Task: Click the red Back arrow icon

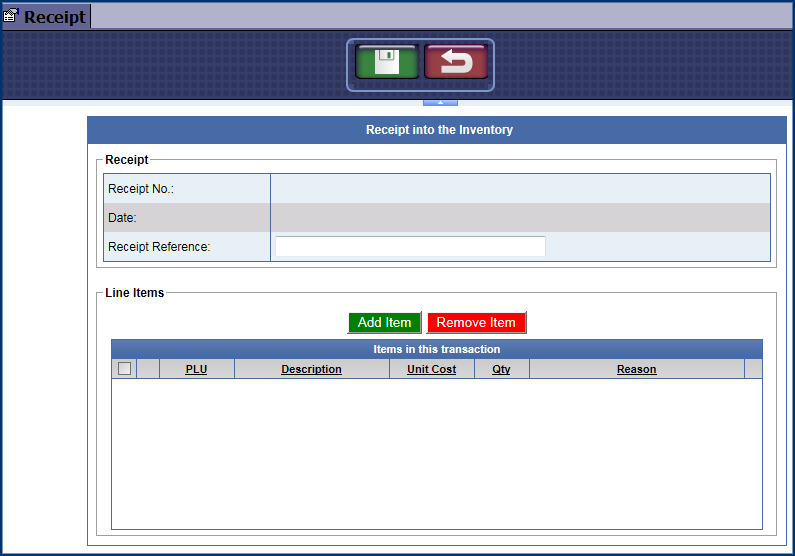Action: coord(456,62)
